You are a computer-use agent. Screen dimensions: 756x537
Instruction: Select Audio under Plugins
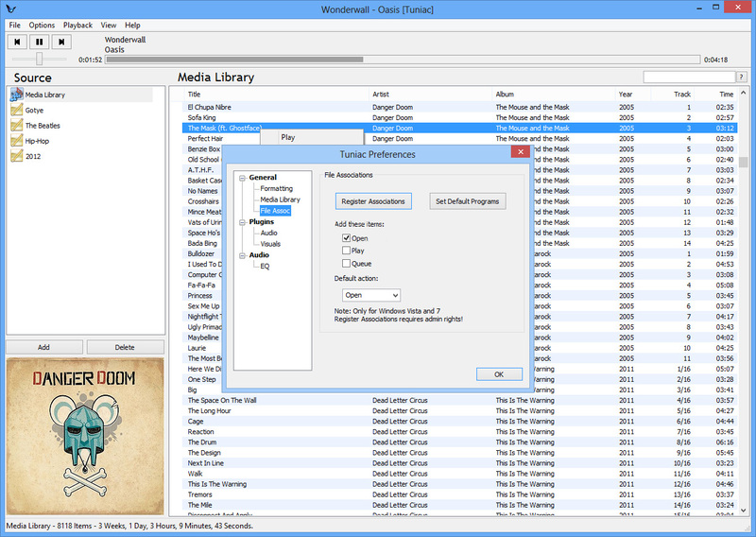coord(268,233)
